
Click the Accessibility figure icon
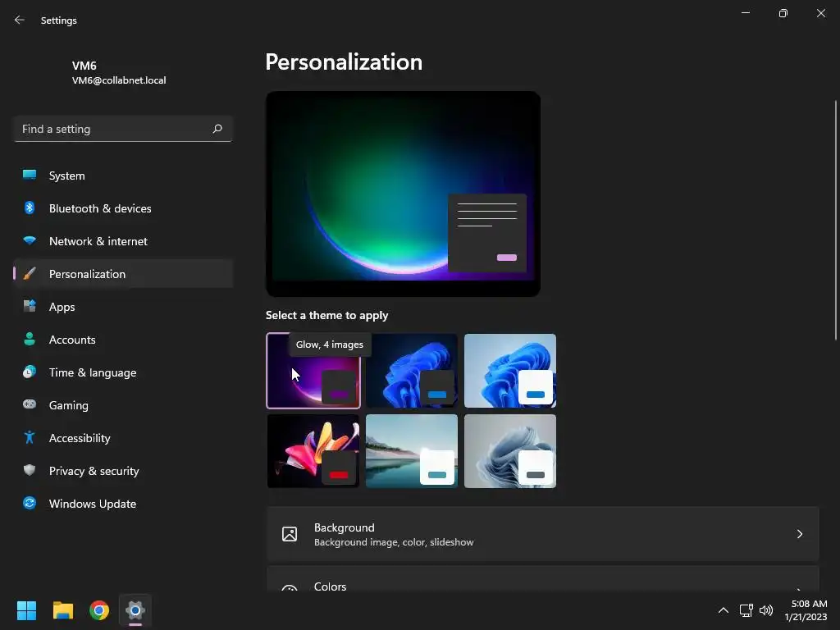30,438
